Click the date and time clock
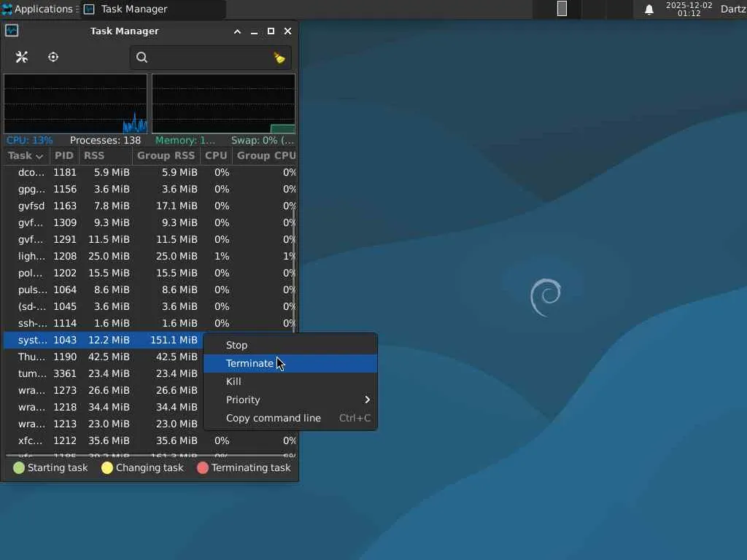This screenshot has width=747, height=560. click(689, 9)
